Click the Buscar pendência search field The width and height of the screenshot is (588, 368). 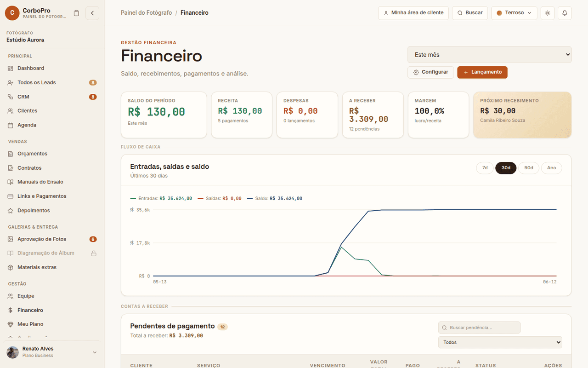(x=479, y=328)
